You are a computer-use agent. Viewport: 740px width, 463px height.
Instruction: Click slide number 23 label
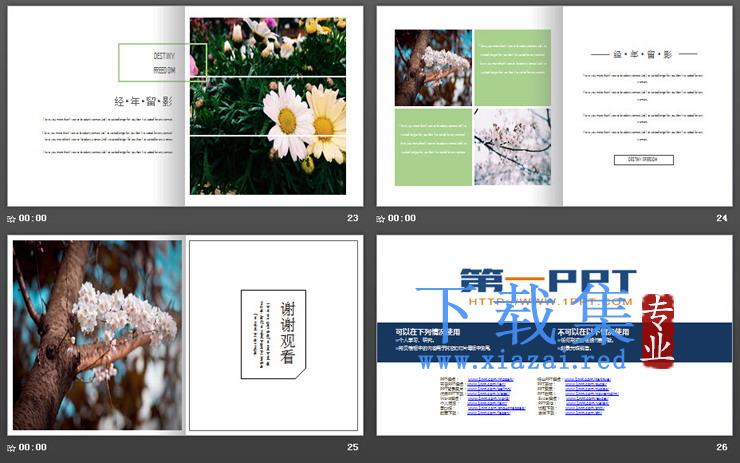coord(353,218)
